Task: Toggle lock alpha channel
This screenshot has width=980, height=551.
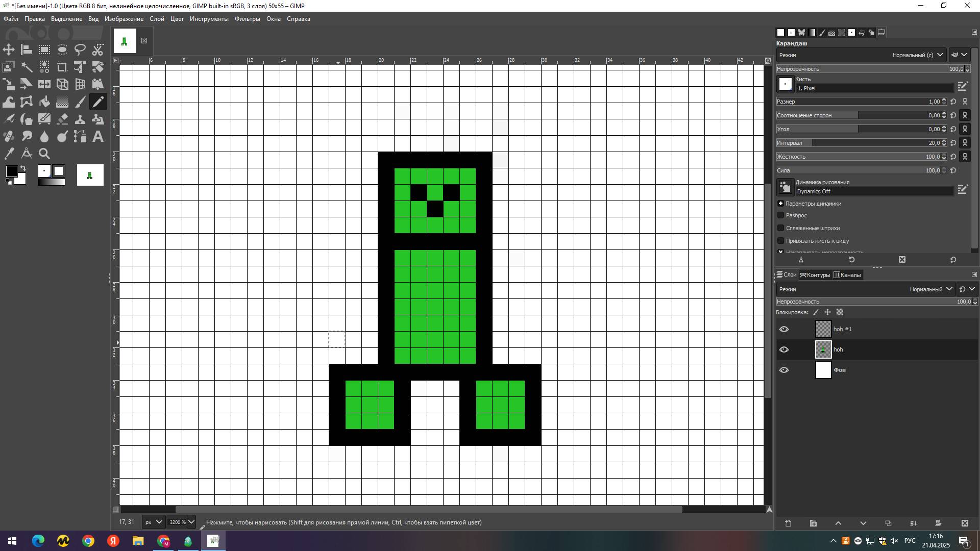Action: point(840,312)
